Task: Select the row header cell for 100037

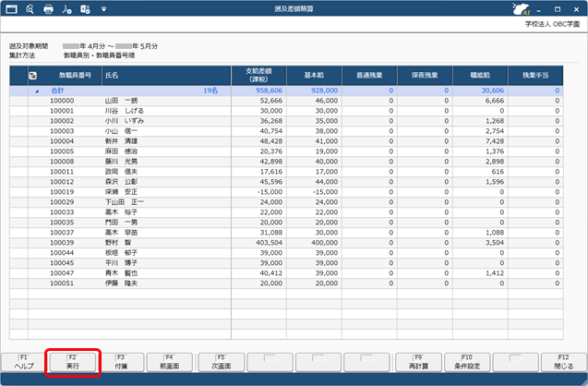Action: pos(18,233)
